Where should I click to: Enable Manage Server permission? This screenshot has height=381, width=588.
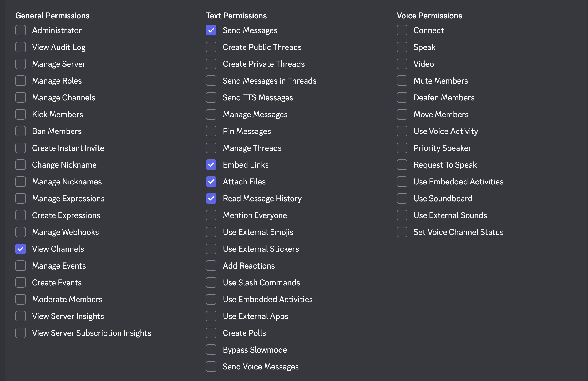(21, 64)
